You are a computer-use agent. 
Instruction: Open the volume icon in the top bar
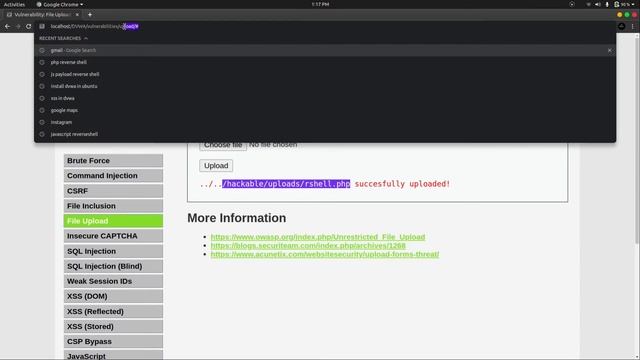click(598, 4)
